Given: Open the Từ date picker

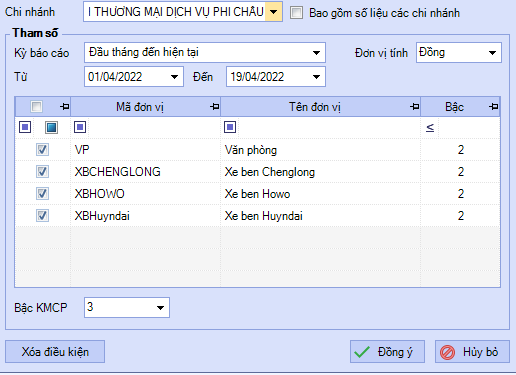Looking at the screenshot, I should click(x=174, y=77).
